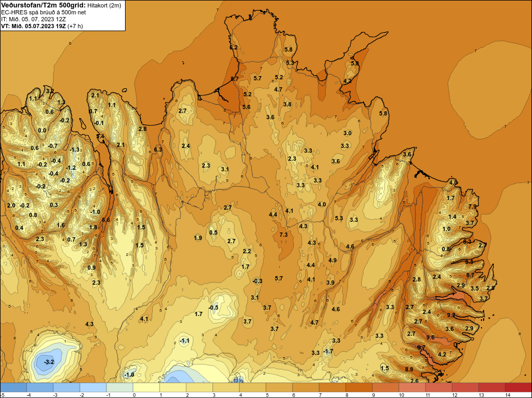Click the coldest legend swatch between -5 and -4
This screenshot has height=398, width=532.
(x=13, y=387)
